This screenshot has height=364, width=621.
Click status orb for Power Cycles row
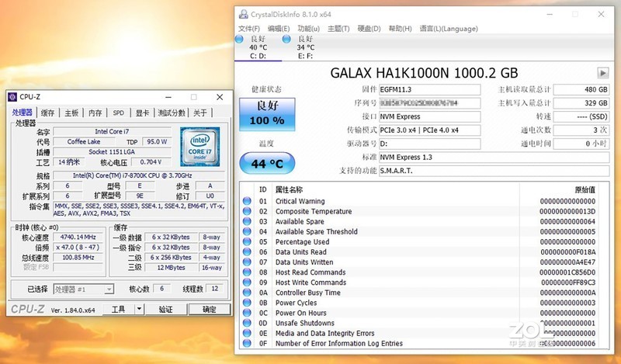[247, 303]
